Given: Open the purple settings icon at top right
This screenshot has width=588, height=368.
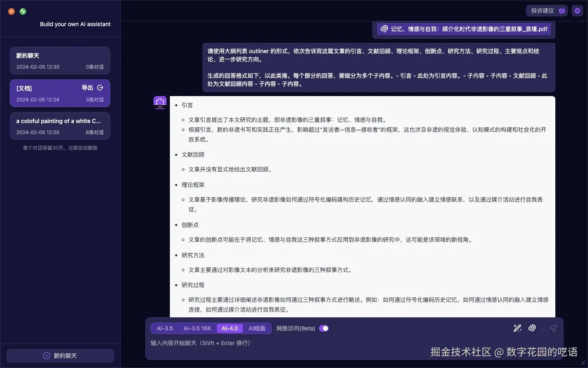Looking at the screenshot, I should 577,11.
